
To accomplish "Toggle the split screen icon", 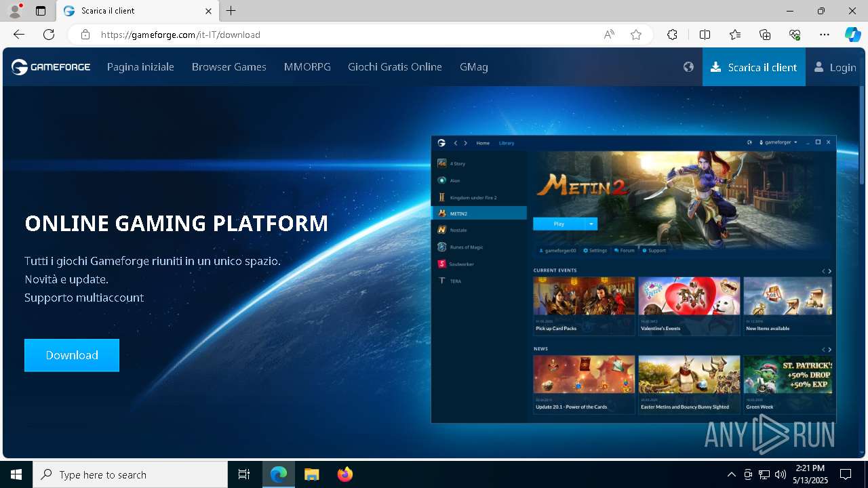I will click(705, 35).
